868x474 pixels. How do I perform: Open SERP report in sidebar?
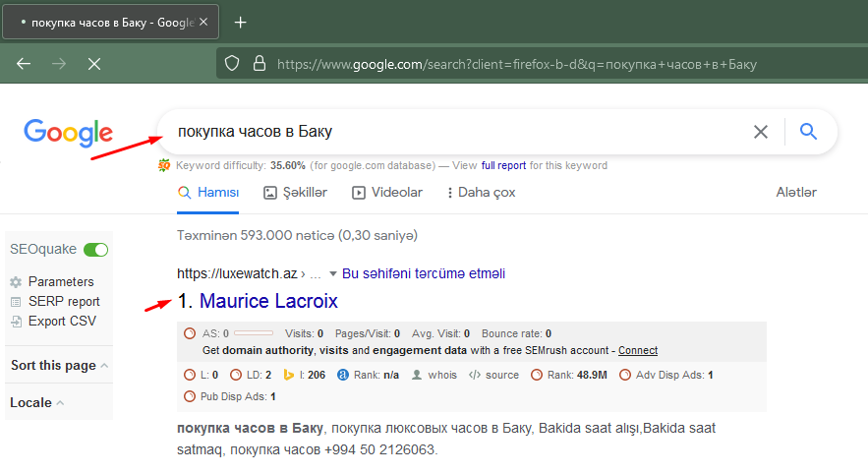pyautogui.click(x=64, y=302)
